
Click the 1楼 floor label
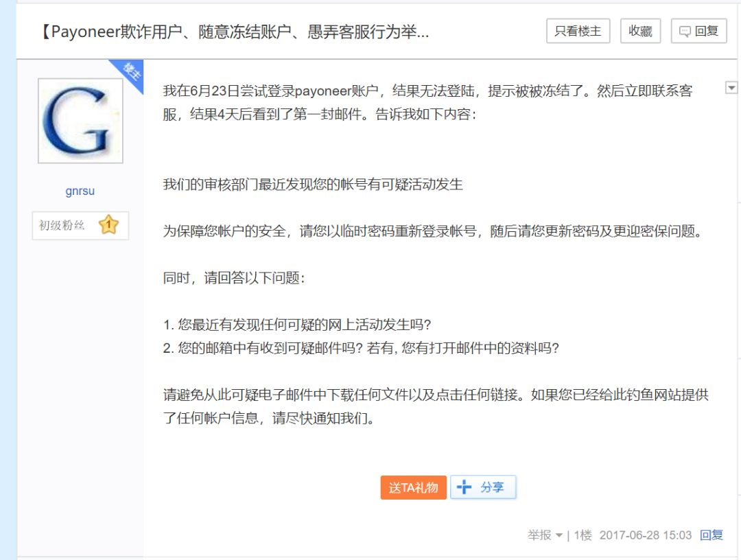[x=583, y=535]
